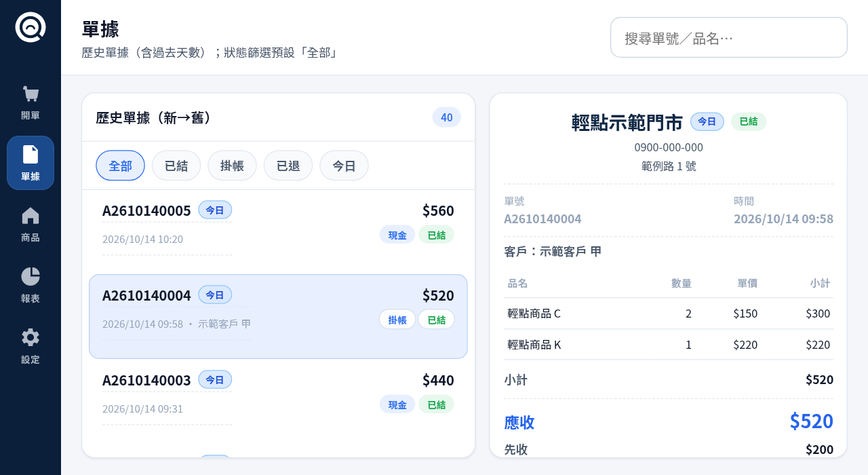This screenshot has width=868, height=475.
Task: Click the time 2026/10/14 09:58 in detail
Action: point(783,218)
